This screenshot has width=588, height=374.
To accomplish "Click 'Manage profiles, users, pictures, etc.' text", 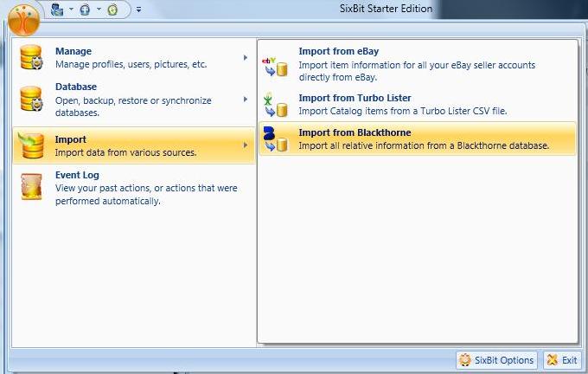I will tap(131, 64).
